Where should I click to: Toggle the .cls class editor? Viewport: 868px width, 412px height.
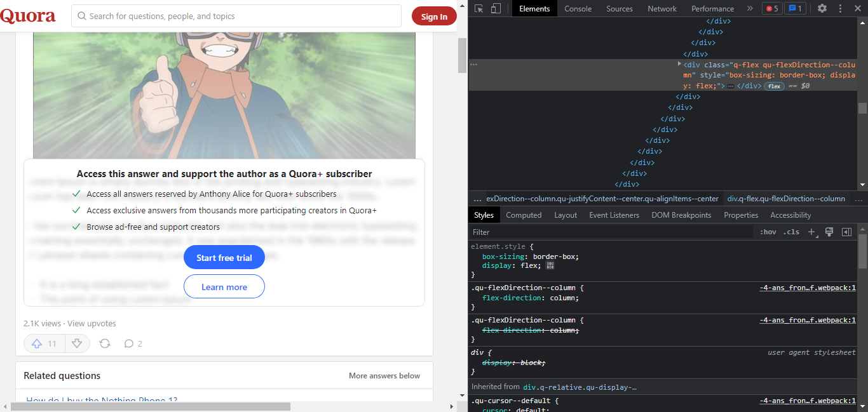[791, 232]
